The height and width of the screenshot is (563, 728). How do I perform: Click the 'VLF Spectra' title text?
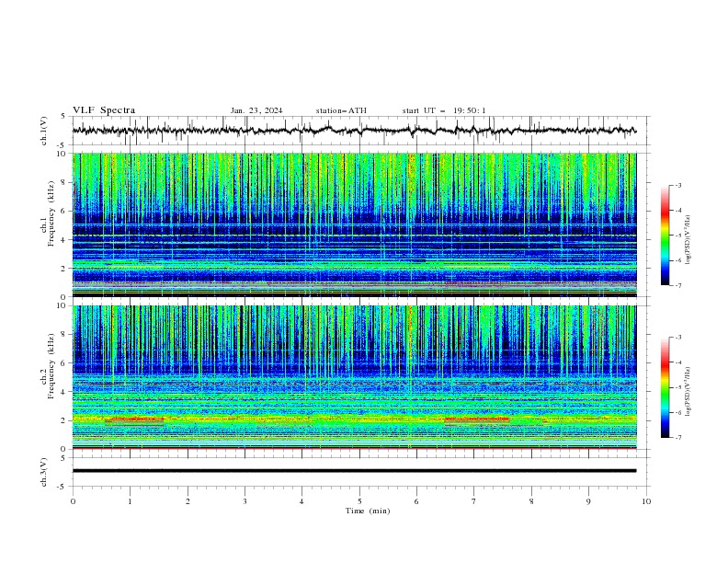104,110
